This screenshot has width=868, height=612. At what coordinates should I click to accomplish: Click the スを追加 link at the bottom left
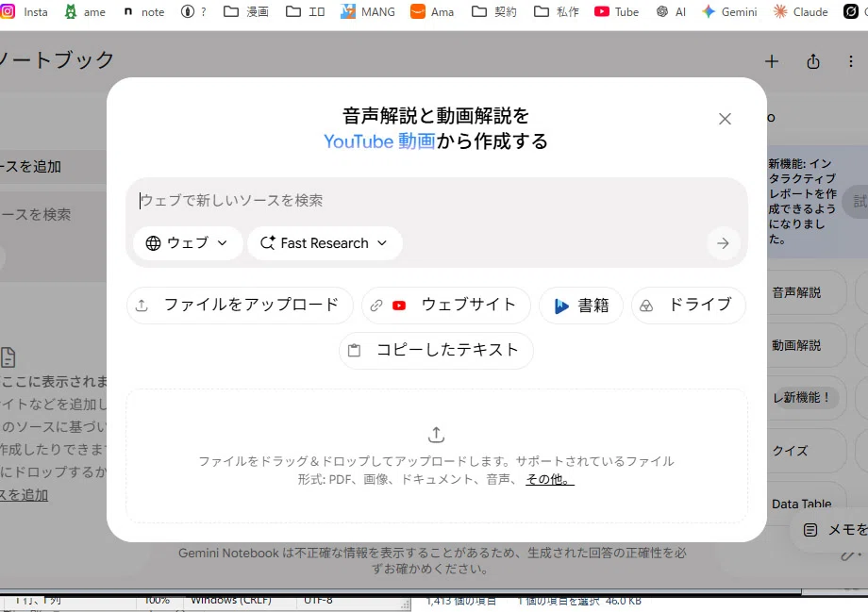pyautogui.click(x=24, y=495)
